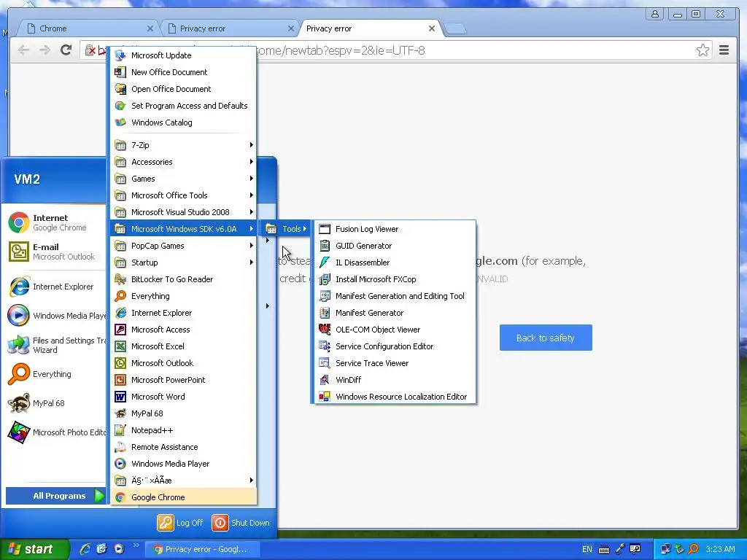Click the EN language indicator
Image resolution: width=747 pixels, height=560 pixels.
point(587,549)
